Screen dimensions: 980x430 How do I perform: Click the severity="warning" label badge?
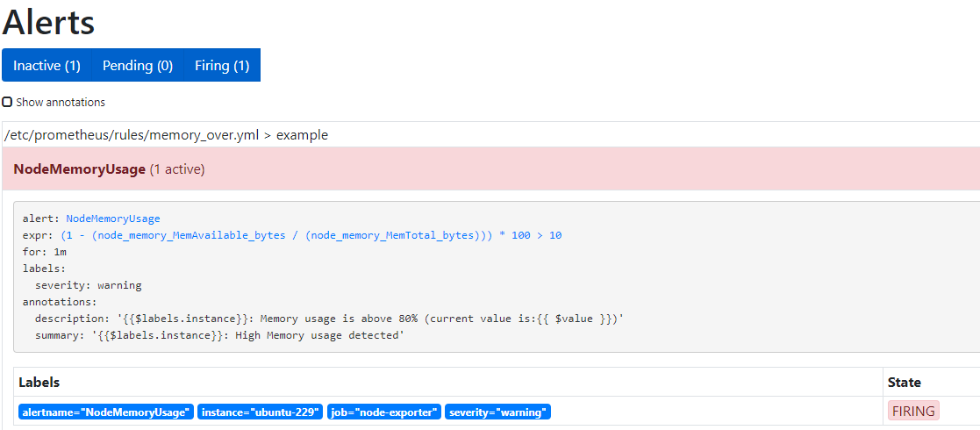(497, 412)
